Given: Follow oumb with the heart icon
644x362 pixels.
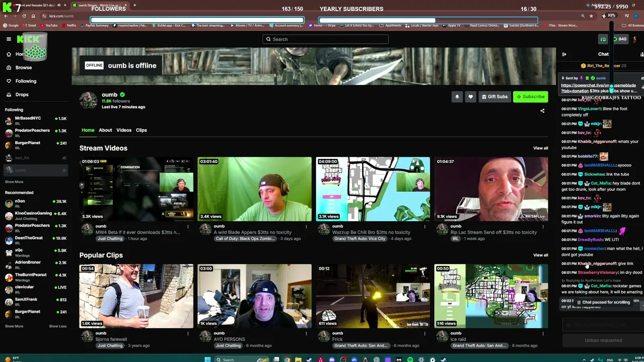Looking at the screenshot, I should 470,97.
